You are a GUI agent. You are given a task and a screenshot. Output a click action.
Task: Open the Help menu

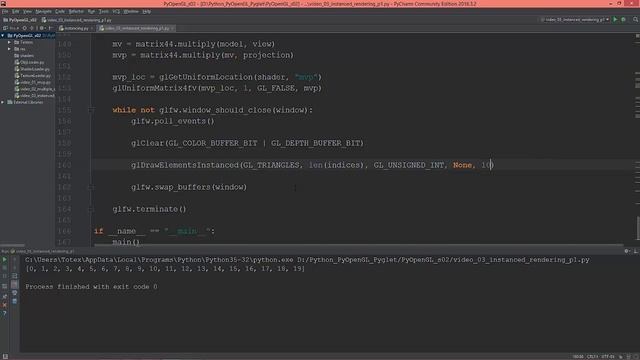[147, 11]
